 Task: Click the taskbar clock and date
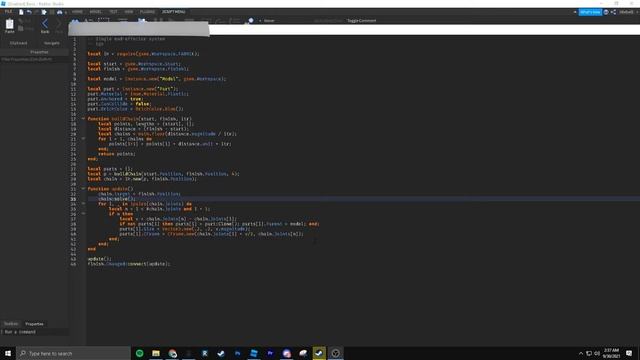611,353
